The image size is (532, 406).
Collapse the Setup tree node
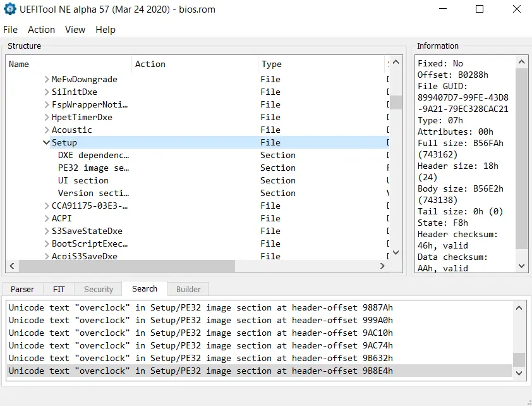tap(47, 142)
